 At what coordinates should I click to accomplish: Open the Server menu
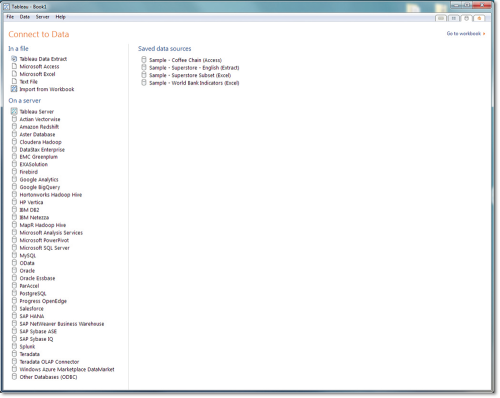[43, 17]
